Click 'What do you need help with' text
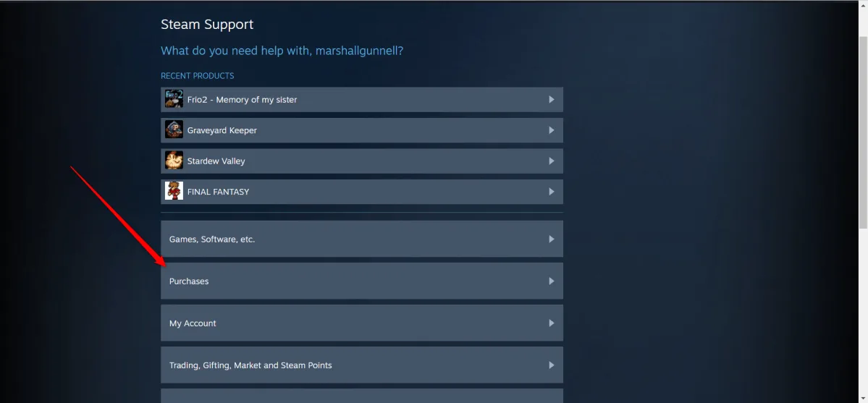 282,51
